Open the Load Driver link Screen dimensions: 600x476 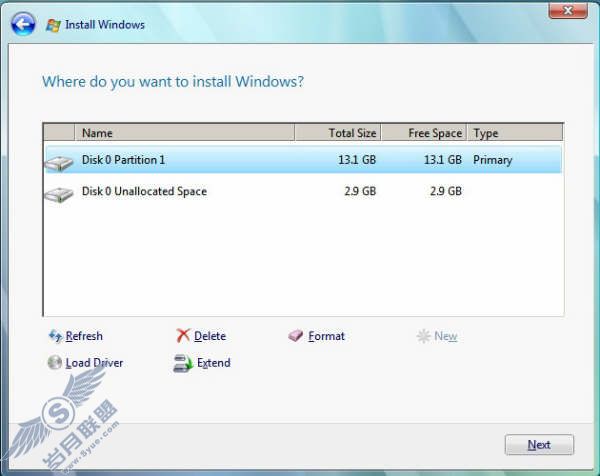95,363
